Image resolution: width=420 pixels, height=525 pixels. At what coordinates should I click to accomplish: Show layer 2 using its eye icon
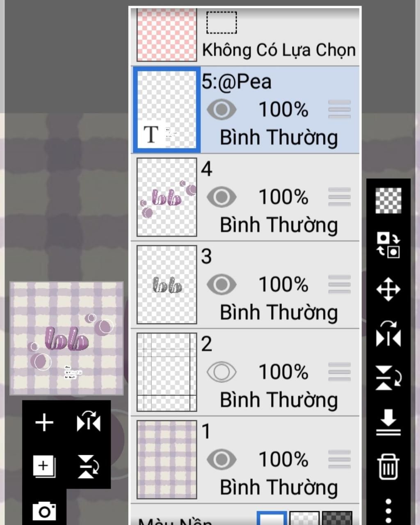tap(221, 372)
